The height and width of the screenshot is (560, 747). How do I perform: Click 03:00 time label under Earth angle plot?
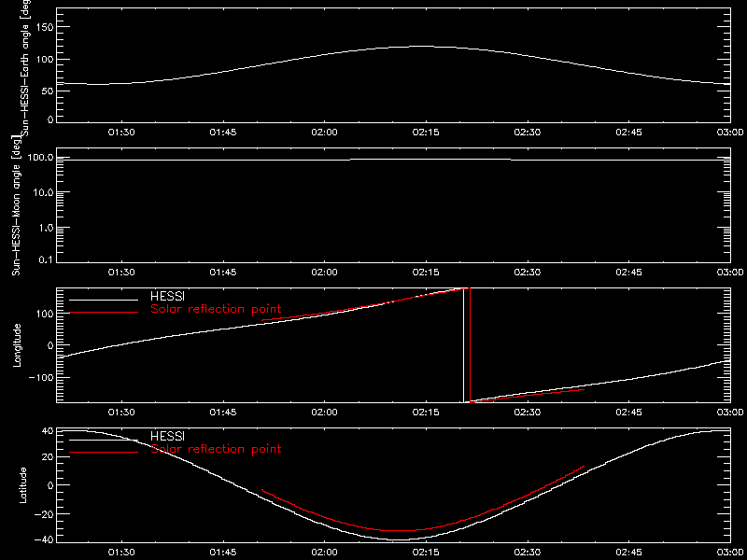(x=730, y=133)
